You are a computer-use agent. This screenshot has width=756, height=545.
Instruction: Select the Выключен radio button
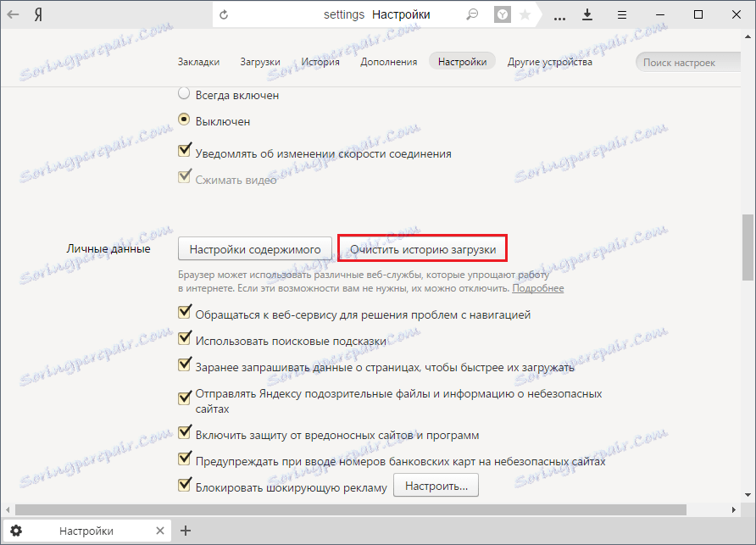[x=184, y=121]
